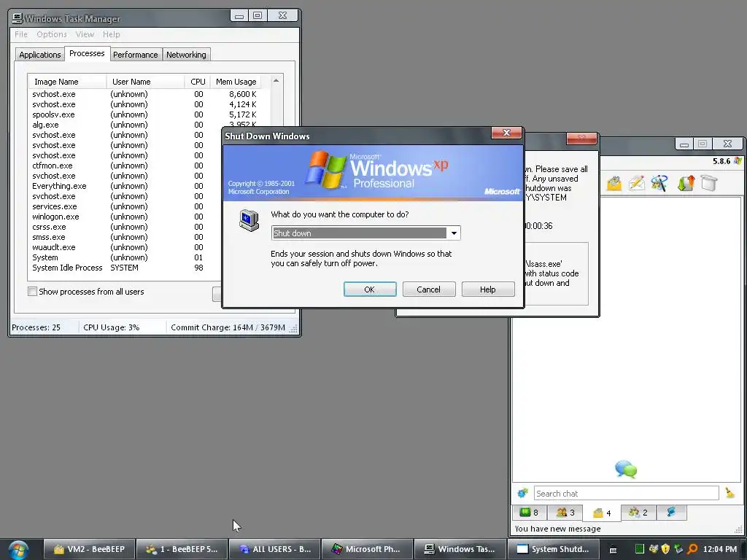Click the broom clear icon beside Search chat

(729, 493)
